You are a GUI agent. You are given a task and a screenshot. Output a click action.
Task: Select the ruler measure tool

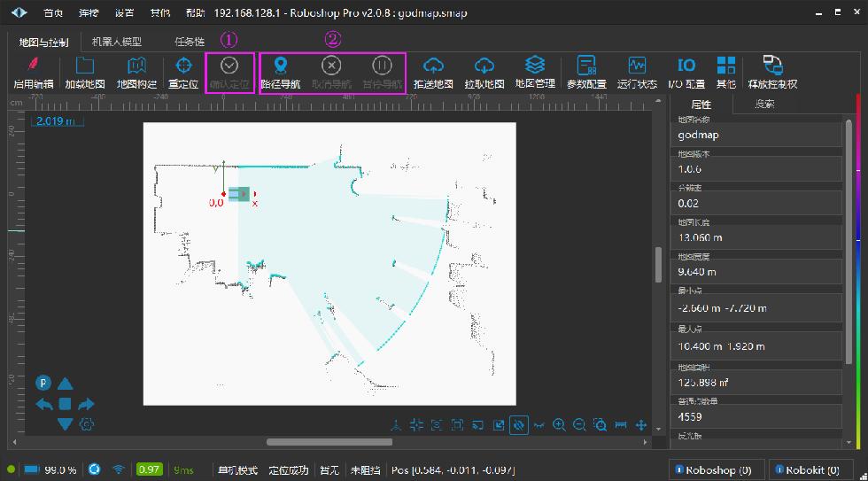[x=621, y=425]
